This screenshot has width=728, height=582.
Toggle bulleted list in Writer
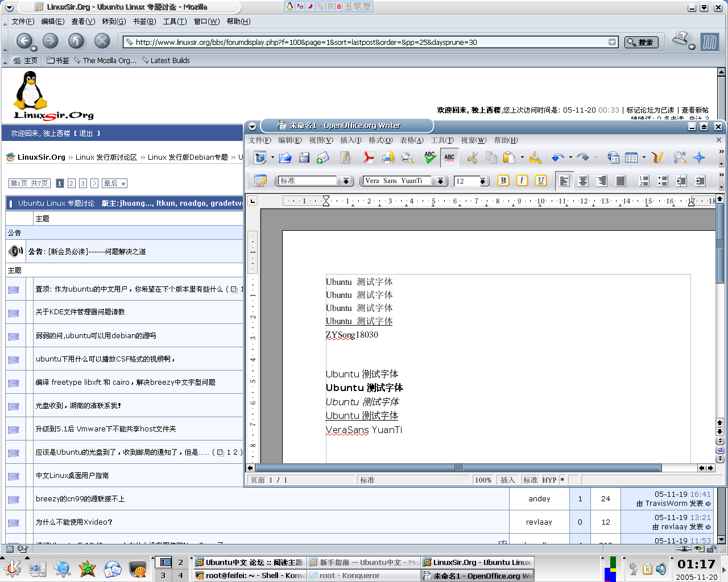[663, 181]
